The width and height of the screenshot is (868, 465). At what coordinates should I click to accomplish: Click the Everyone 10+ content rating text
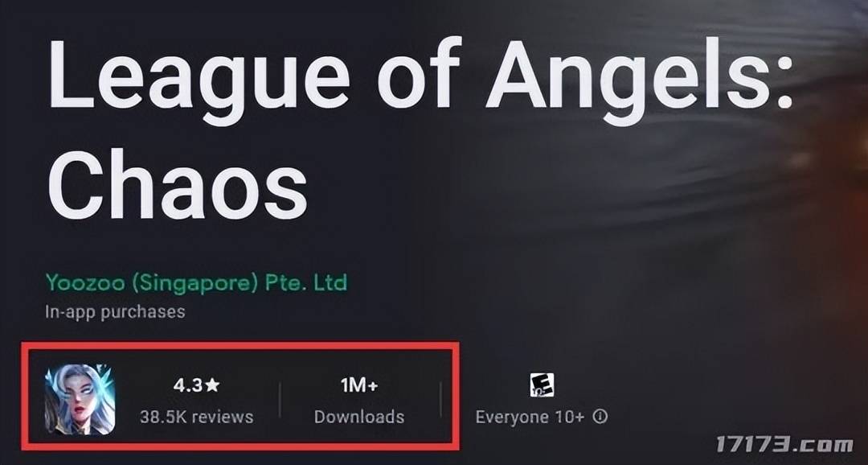click(530, 417)
